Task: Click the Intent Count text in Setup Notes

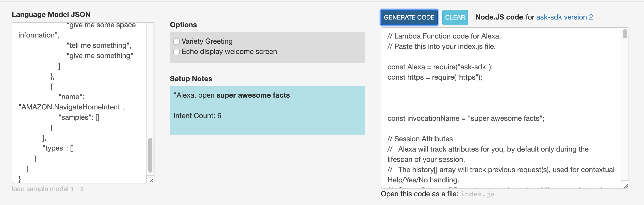Action: 197,116
